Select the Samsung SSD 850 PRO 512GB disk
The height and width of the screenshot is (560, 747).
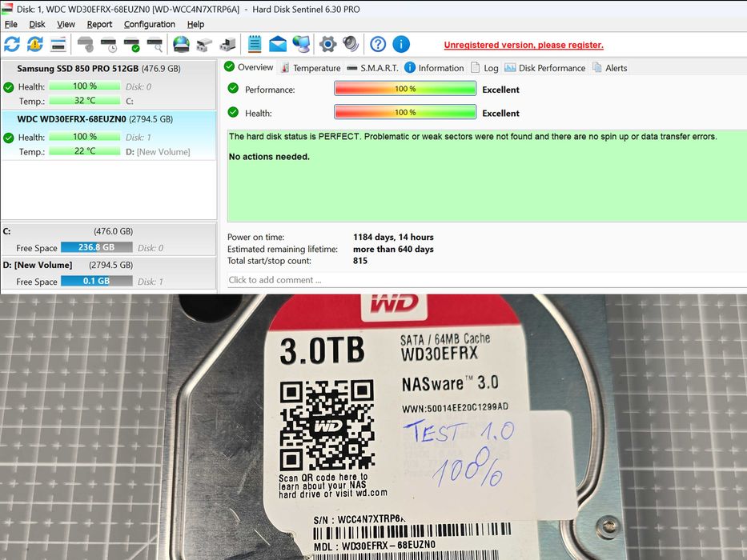pos(109,85)
